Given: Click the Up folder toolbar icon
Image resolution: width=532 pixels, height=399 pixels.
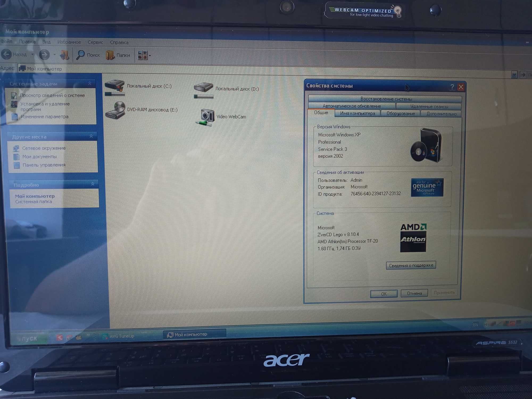Looking at the screenshot, I should (x=64, y=55).
